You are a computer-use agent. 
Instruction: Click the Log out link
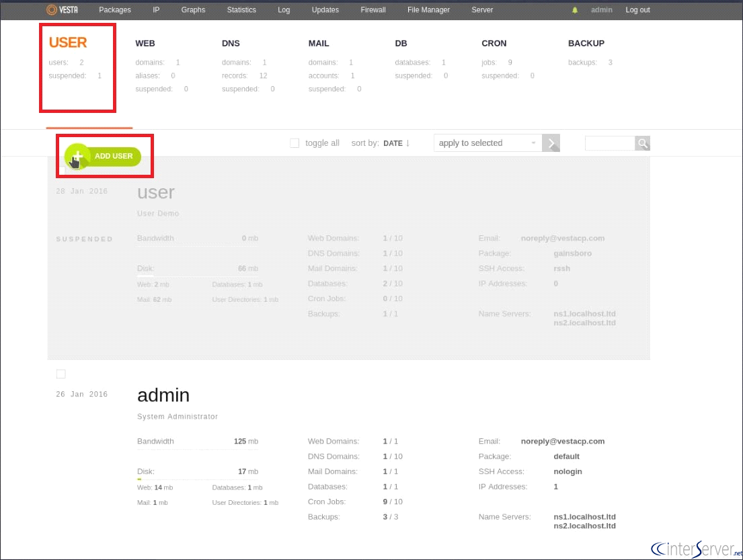(638, 10)
